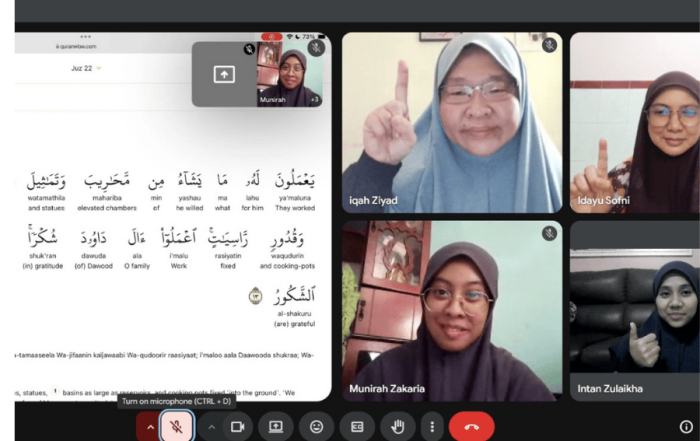
Task: Click the word "mahariba" elevated chambers
Action: pos(107,198)
